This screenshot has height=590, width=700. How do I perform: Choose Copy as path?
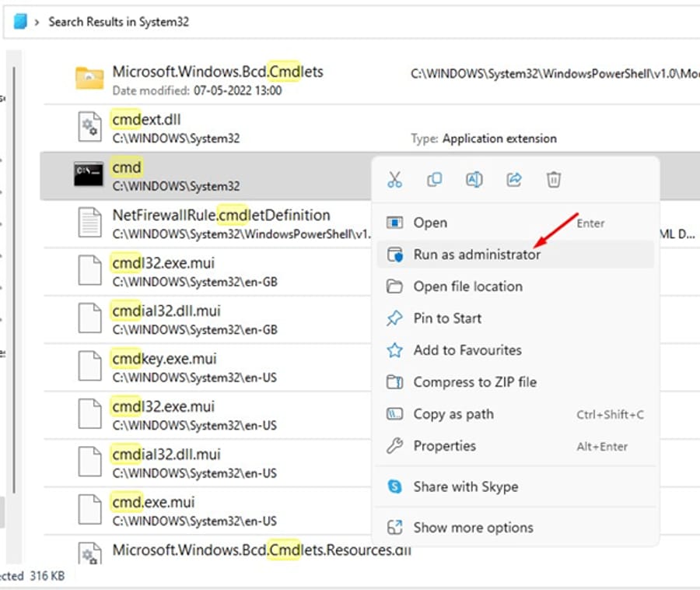click(x=516, y=414)
